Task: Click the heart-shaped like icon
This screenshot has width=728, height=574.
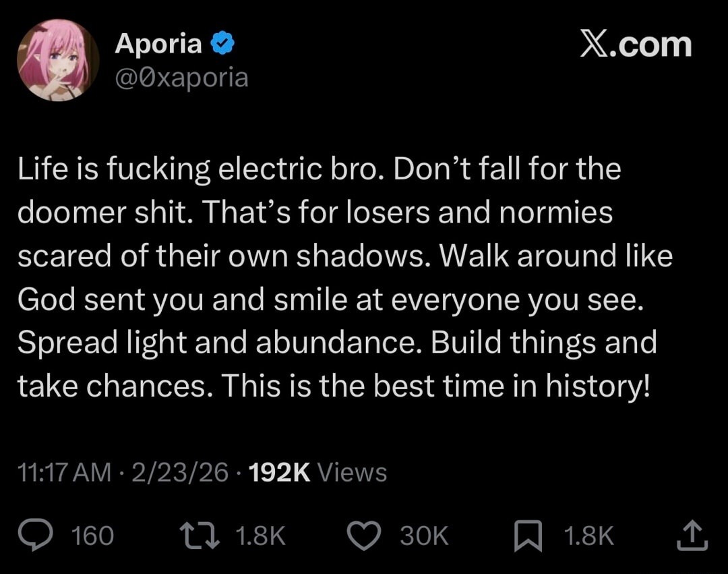Action: [363, 536]
